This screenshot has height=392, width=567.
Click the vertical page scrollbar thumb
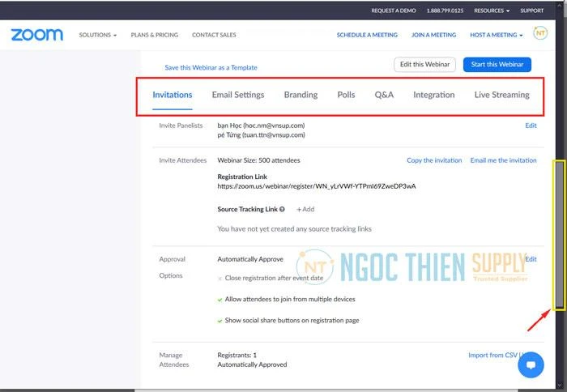(x=559, y=235)
